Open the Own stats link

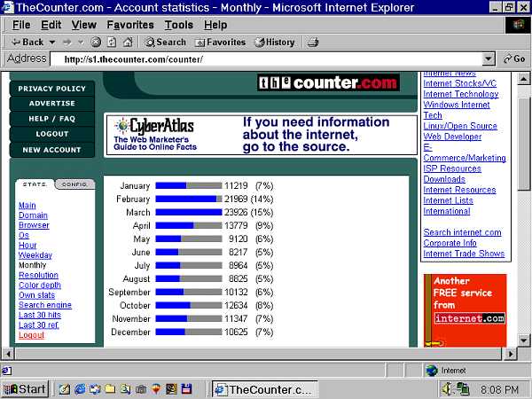pyautogui.click(x=36, y=295)
